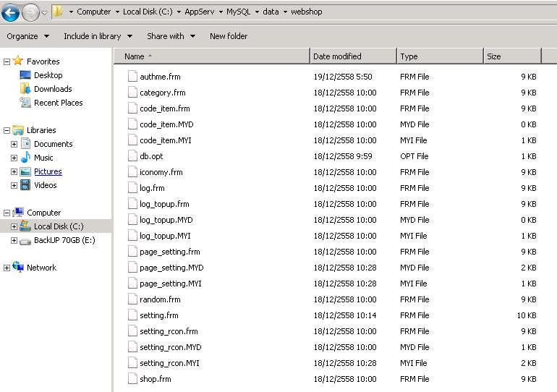The width and height of the screenshot is (557, 392).
Task: Expand the Documents library node
Action: pyautogui.click(x=14, y=144)
